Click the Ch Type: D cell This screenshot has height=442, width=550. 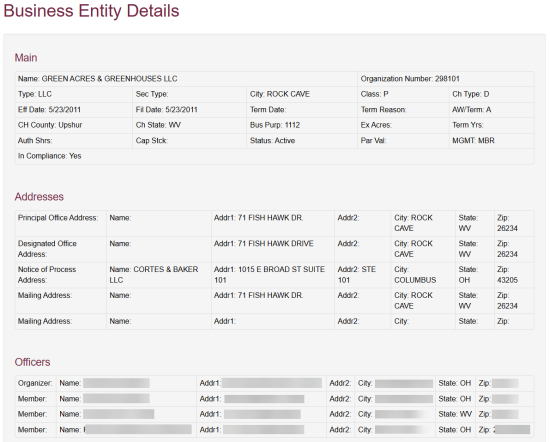(491, 94)
